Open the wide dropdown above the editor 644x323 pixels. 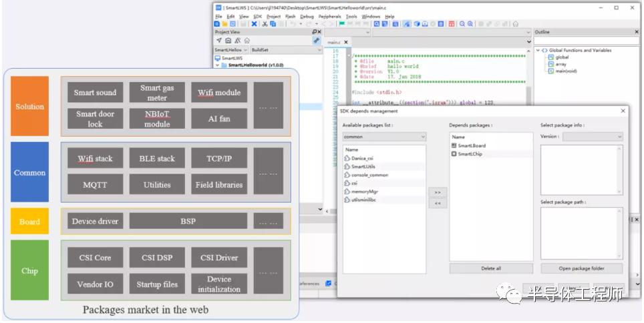tap(452, 32)
